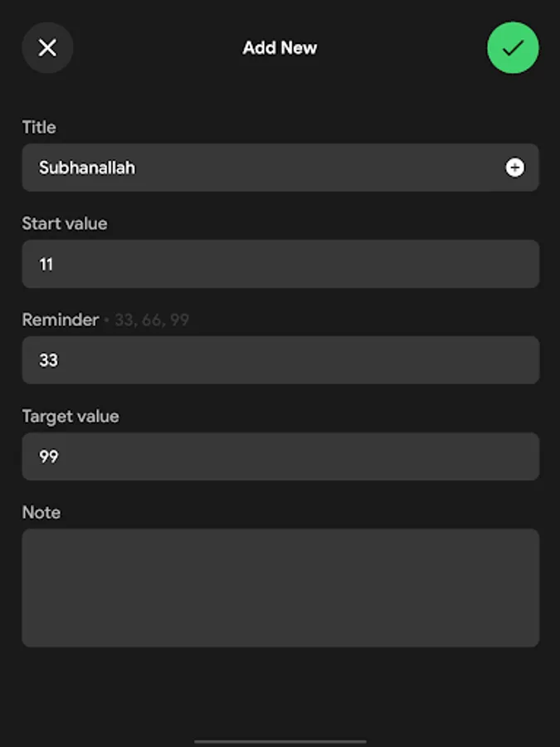Tap the plus icon in Title field
Screen dimensions: 560x747
point(514,168)
